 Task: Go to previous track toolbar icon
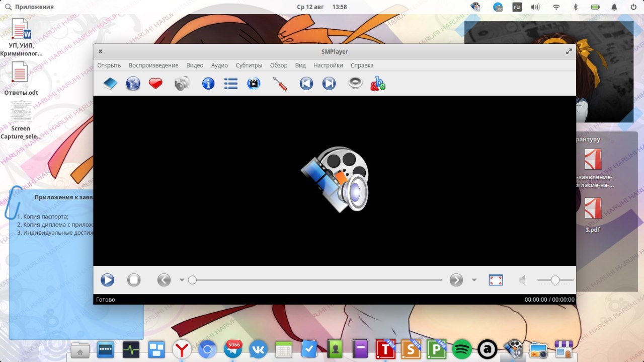tap(306, 83)
